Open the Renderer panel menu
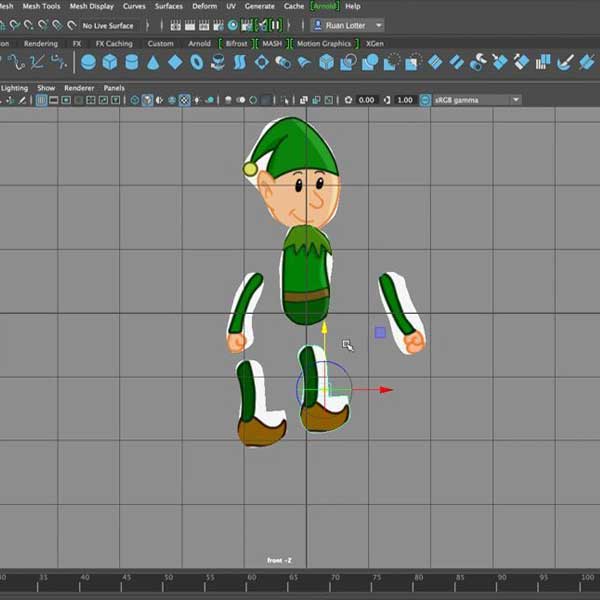600x600 pixels. tap(79, 88)
